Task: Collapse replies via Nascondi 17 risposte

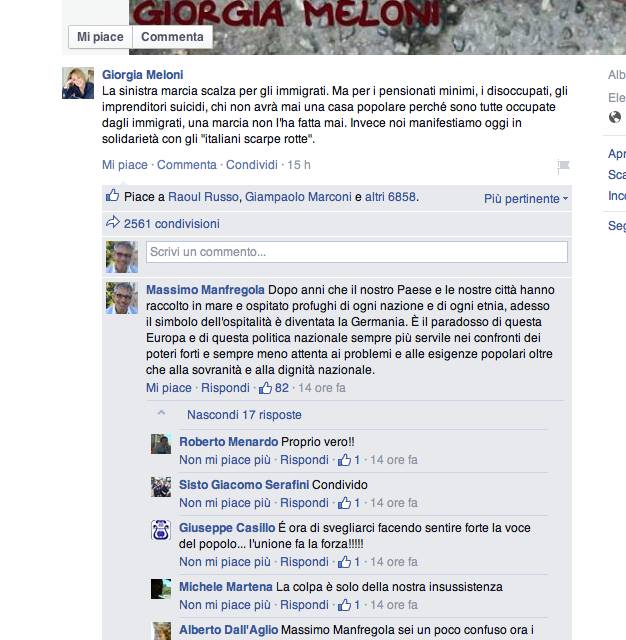Action: 244,415
